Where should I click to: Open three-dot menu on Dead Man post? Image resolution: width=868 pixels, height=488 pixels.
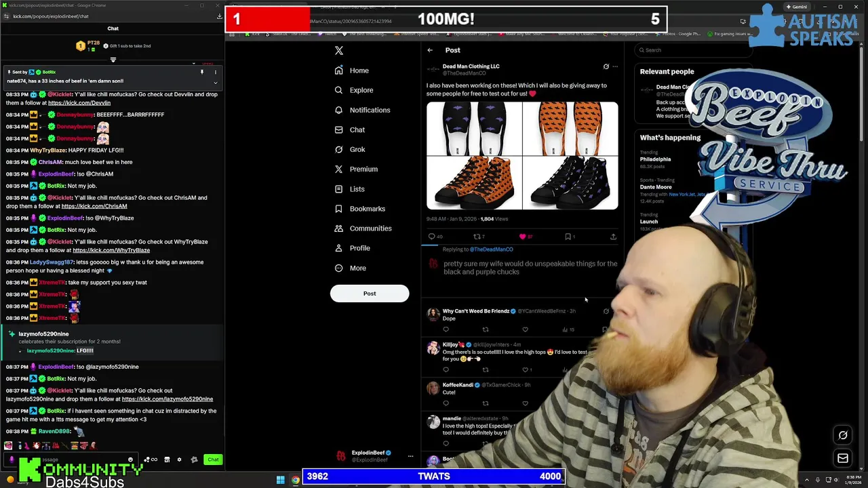tap(615, 66)
